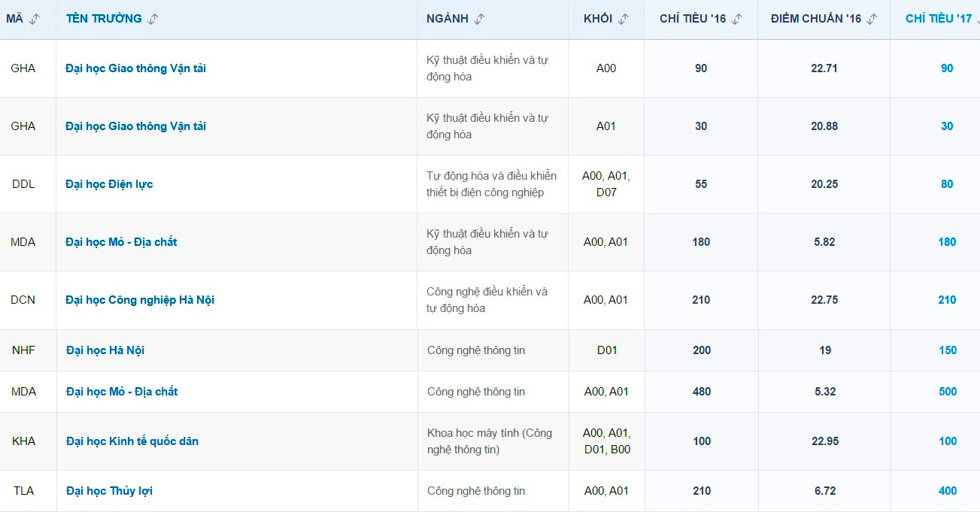Click sort icon beside CHỈ TIÊU '17

click(x=976, y=20)
